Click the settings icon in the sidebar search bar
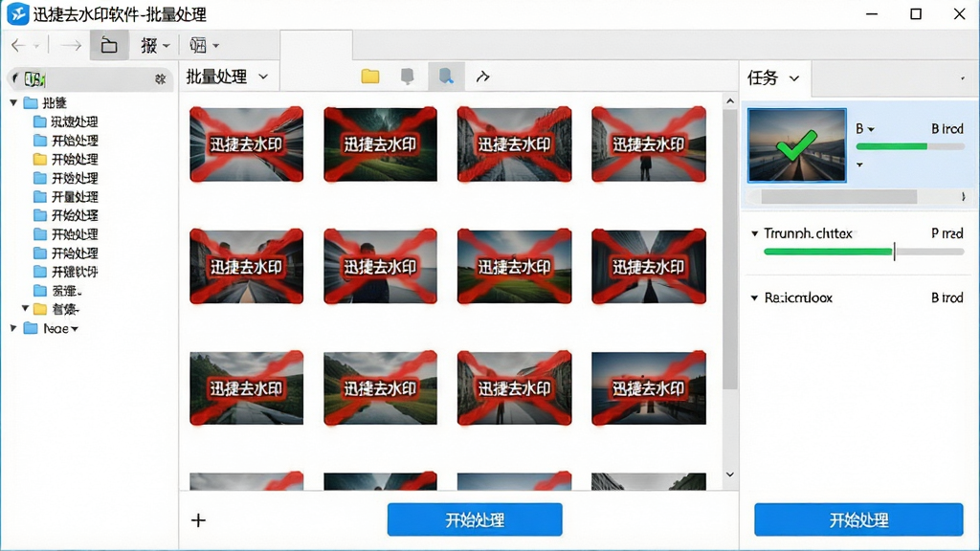Screen dimensions: 980x551 click(160, 78)
